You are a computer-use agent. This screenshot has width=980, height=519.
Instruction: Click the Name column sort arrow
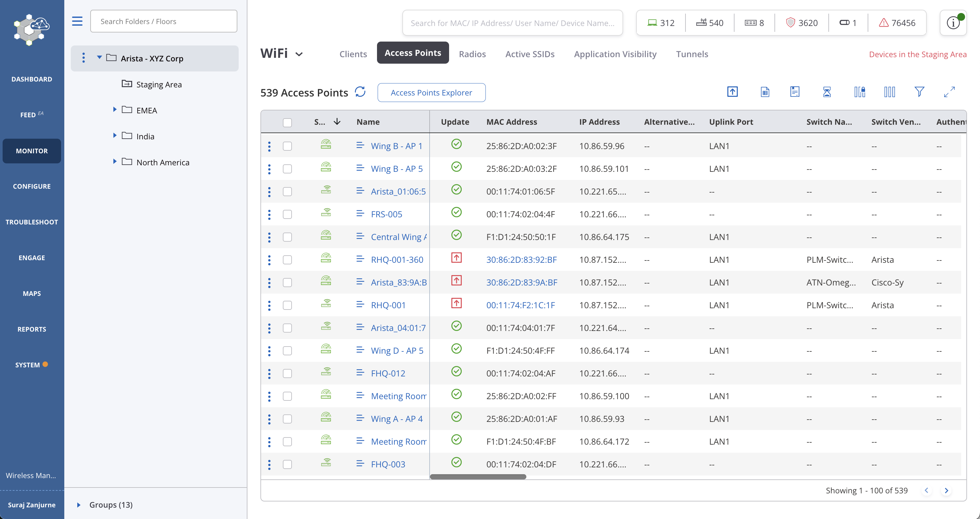(337, 122)
